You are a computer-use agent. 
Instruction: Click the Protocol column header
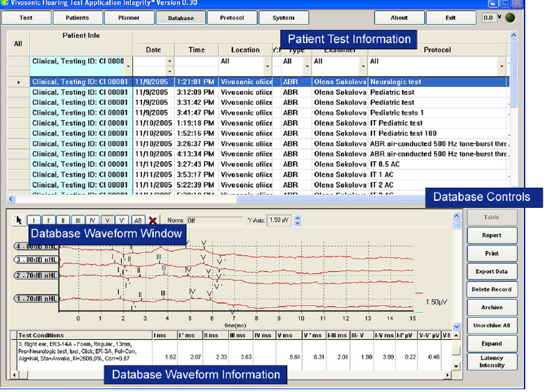[437, 50]
